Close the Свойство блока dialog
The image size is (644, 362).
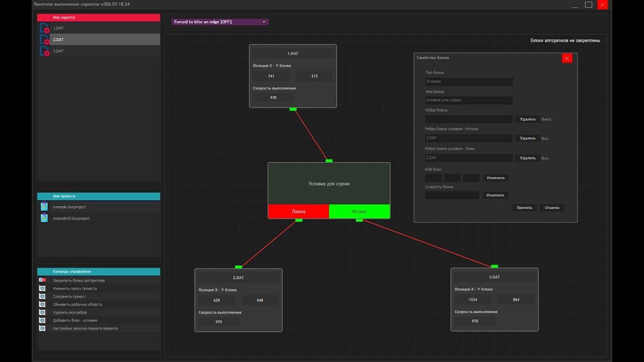[x=567, y=58]
